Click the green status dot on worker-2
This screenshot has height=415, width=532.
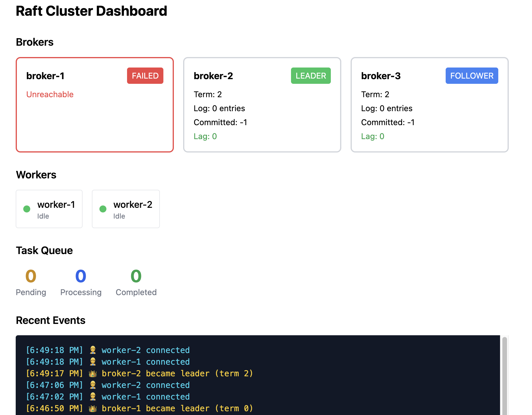[x=103, y=209]
